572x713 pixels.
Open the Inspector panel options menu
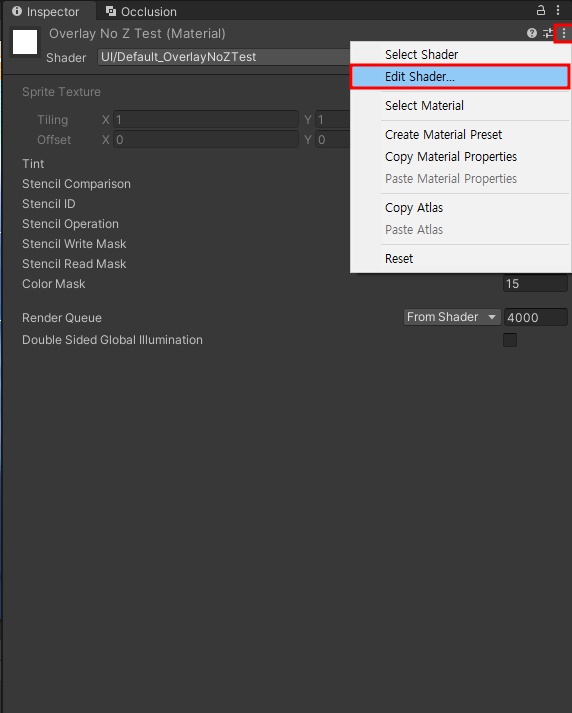[558, 10]
